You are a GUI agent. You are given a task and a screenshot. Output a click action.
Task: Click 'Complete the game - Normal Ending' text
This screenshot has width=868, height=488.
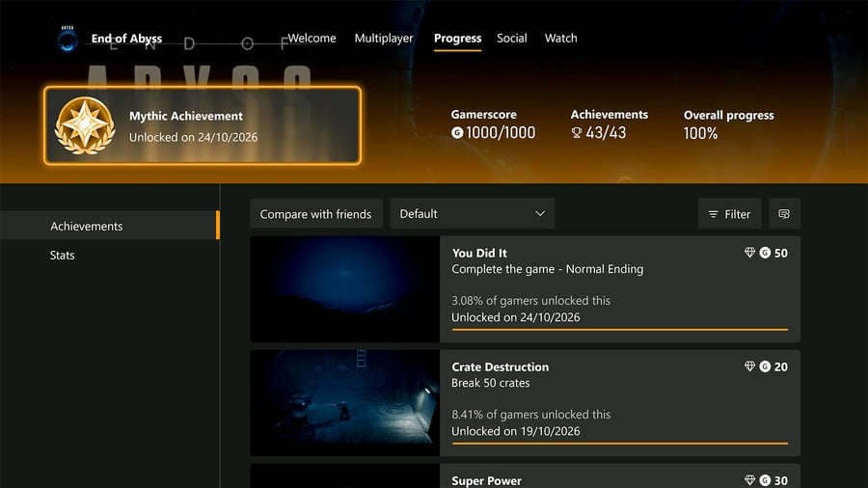pos(548,269)
